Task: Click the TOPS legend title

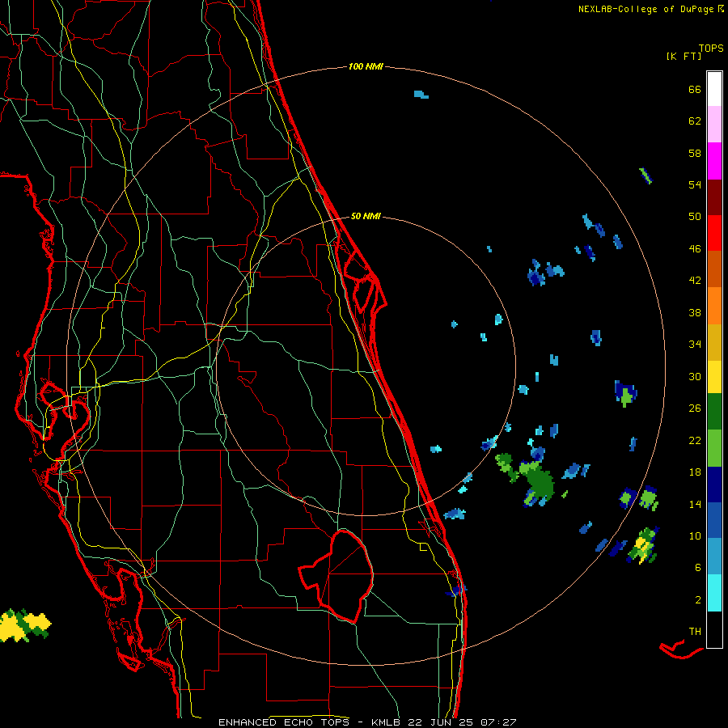Action: pyautogui.click(x=711, y=49)
